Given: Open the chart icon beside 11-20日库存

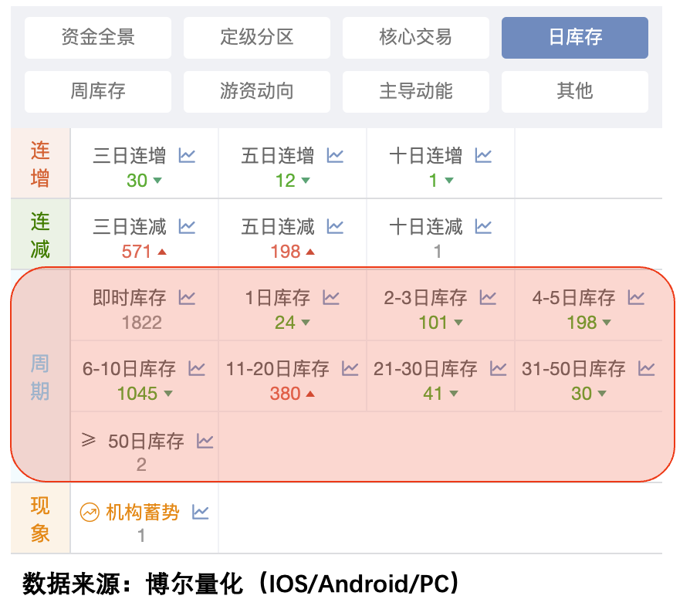Looking at the screenshot, I should click(350, 369).
